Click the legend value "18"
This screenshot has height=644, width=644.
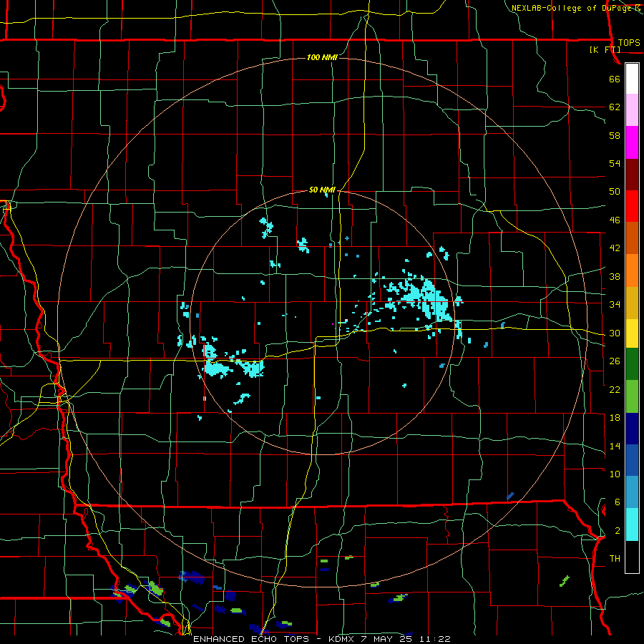615,418
